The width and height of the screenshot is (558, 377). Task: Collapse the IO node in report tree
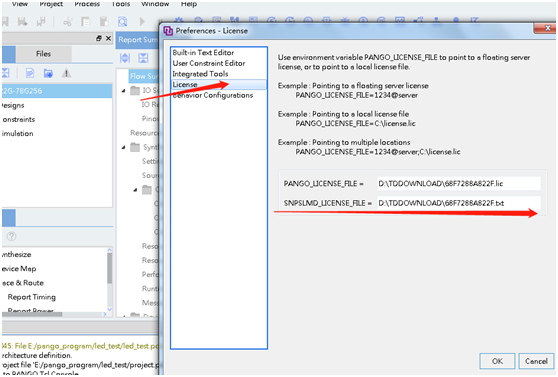[x=123, y=91]
